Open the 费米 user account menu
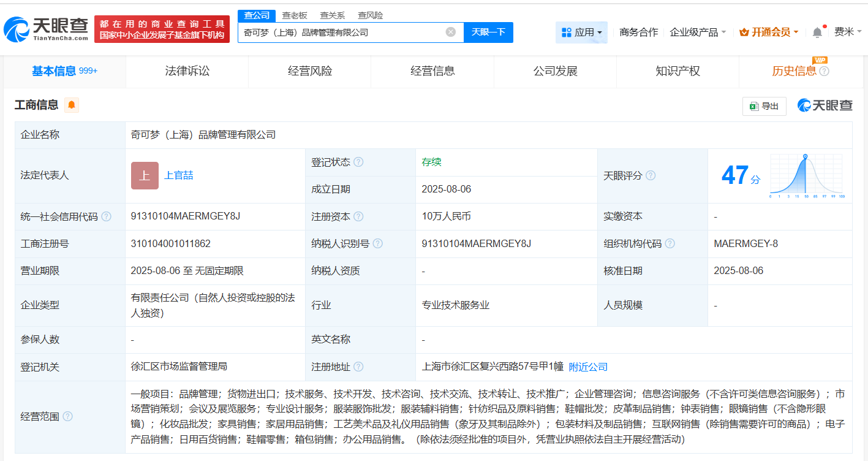The width and height of the screenshot is (868, 461). (x=848, y=32)
